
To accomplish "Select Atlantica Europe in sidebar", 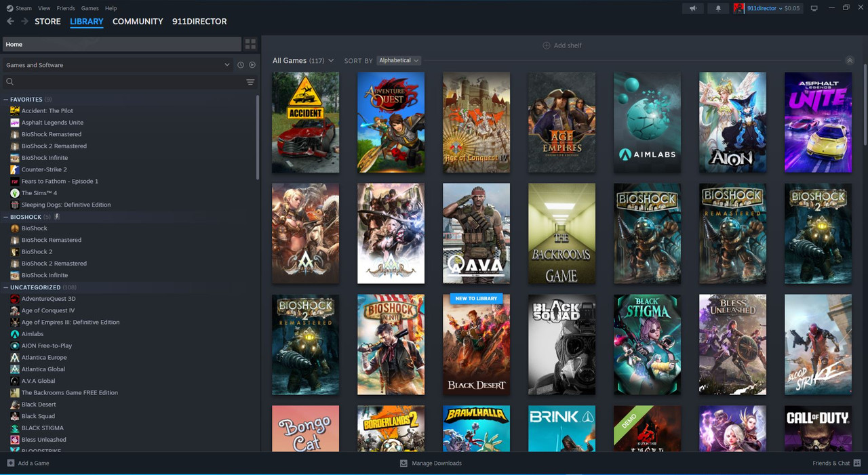I will 44,358.
